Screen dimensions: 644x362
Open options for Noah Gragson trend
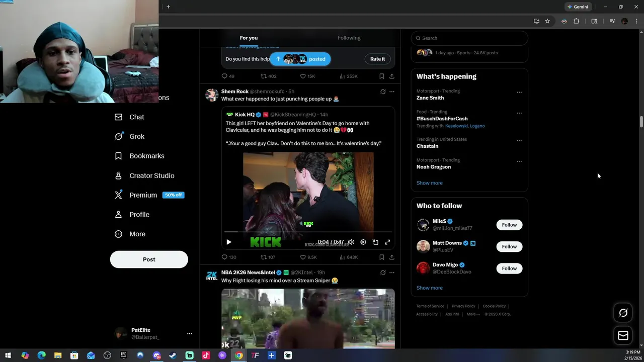(519, 161)
